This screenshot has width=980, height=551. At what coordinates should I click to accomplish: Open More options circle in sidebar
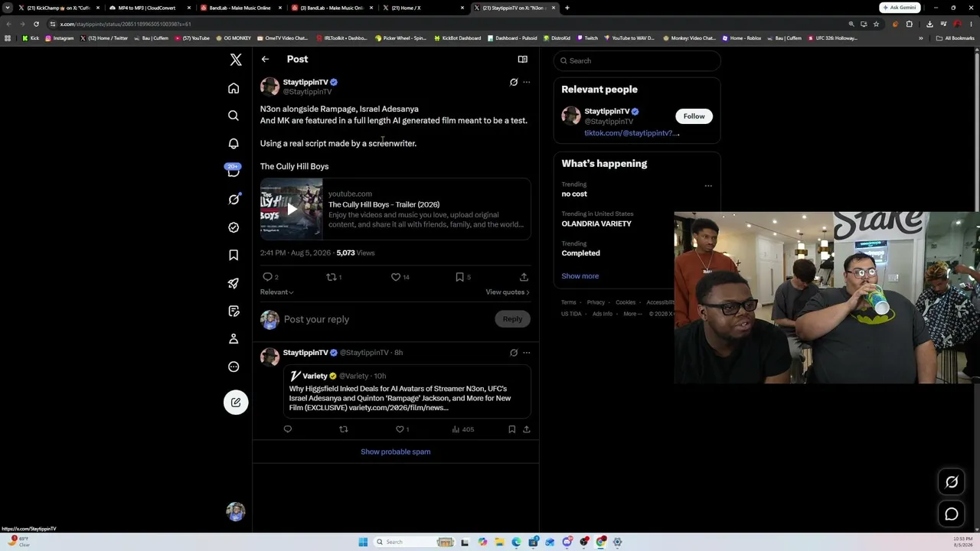coord(234,367)
